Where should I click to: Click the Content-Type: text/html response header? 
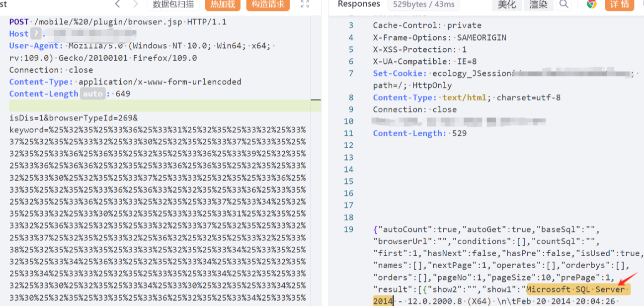pos(467,98)
